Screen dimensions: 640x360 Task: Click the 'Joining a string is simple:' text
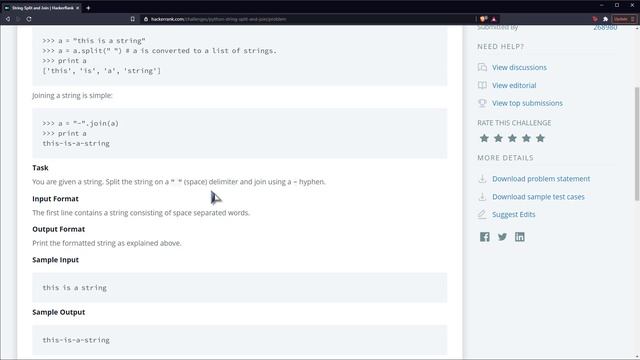click(72, 96)
